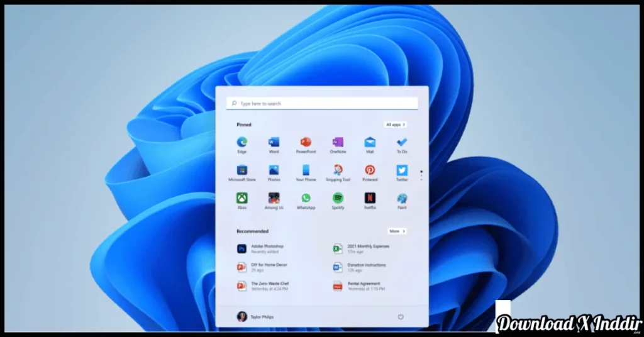Open Taylor Philips user account avatar
Image resolution: width=644 pixels, height=337 pixels.
tap(242, 316)
